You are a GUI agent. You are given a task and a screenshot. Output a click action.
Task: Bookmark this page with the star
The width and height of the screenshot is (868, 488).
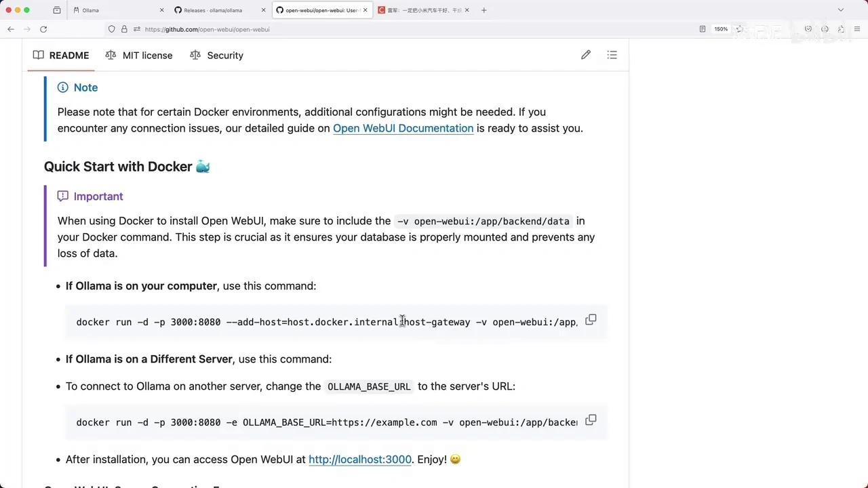(x=739, y=29)
